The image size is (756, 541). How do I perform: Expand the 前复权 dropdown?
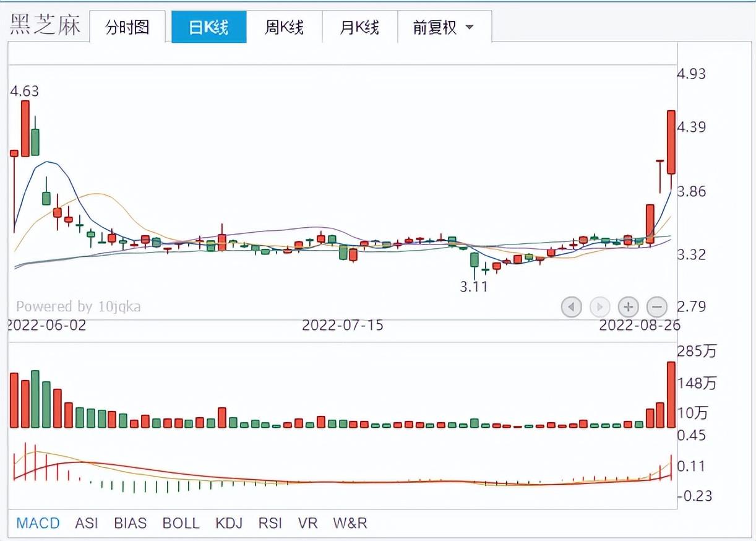(x=444, y=27)
